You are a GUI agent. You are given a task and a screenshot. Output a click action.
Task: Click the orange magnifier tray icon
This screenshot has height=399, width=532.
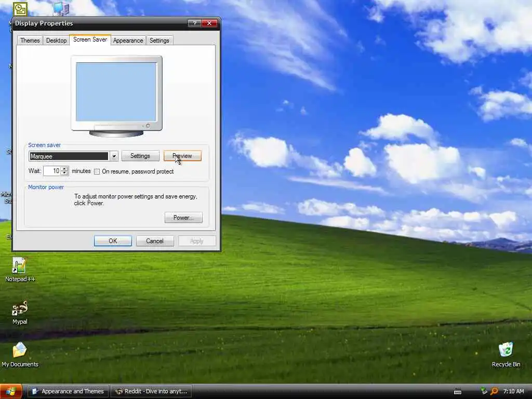(x=495, y=391)
